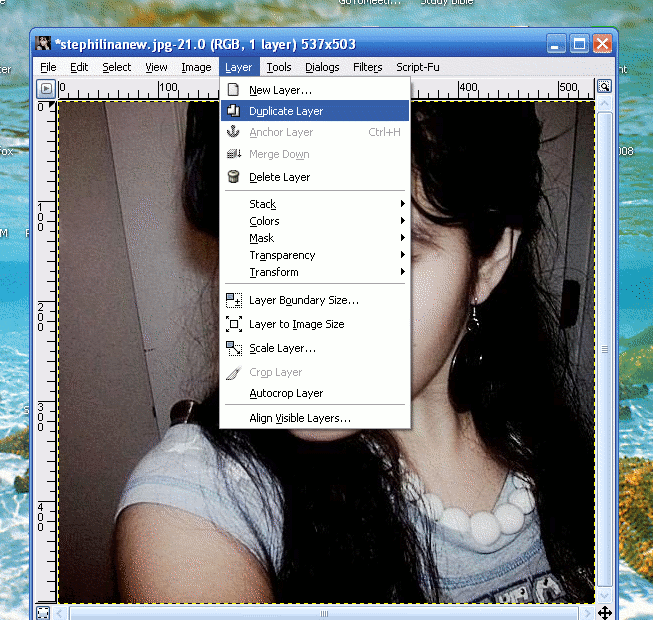Select Layer Boundary Size...

[x=315, y=300]
